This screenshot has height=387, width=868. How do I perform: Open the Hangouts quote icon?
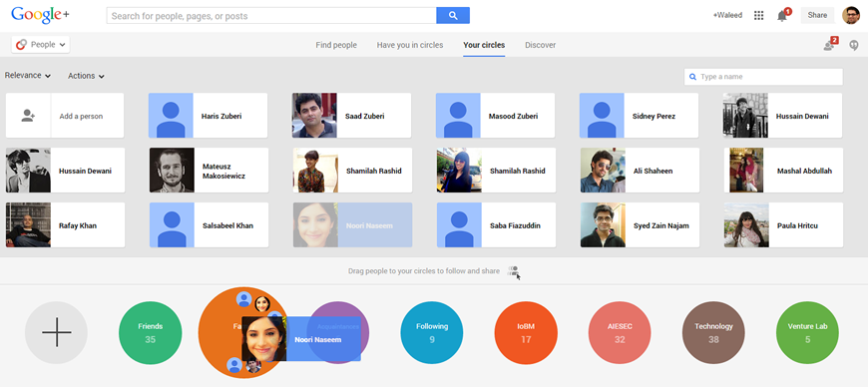click(x=854, y=45)
